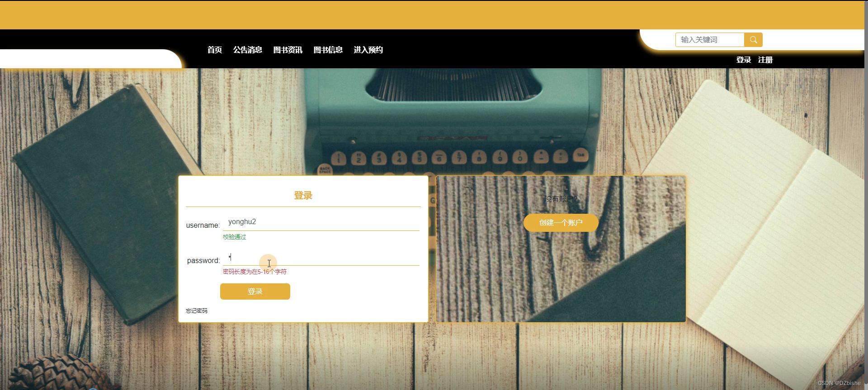
Task: Click the 登录 heading in the form
Action: click(303, 196)
